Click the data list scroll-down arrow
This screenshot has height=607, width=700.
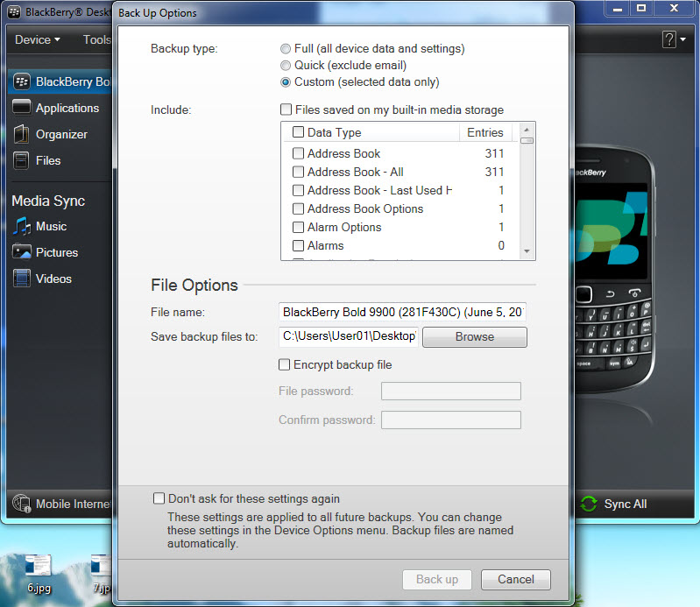point(527,251)
